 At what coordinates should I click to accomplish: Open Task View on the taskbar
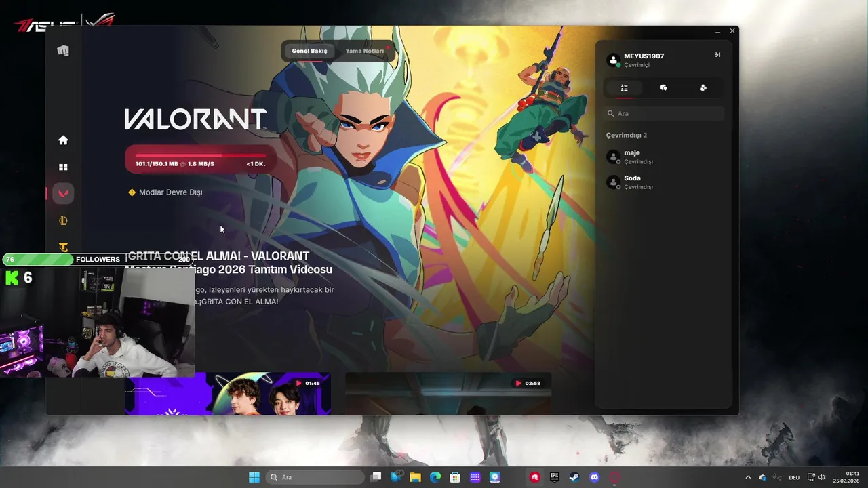376,477
